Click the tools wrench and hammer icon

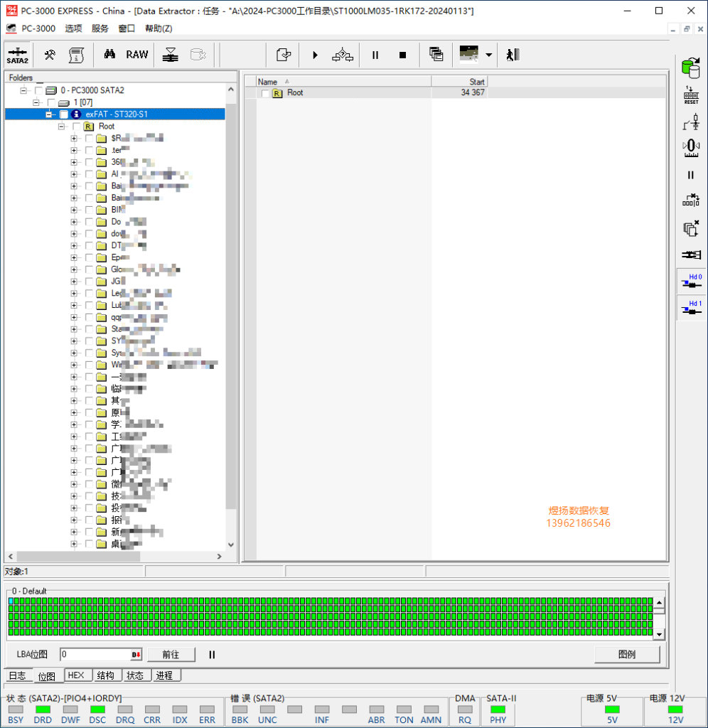coord(50,55)
